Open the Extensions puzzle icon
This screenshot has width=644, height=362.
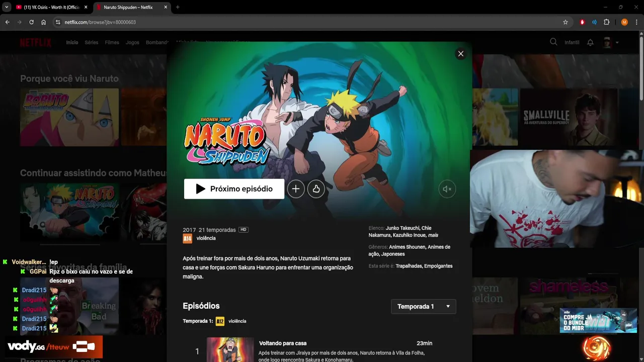[x=606, y=22]
